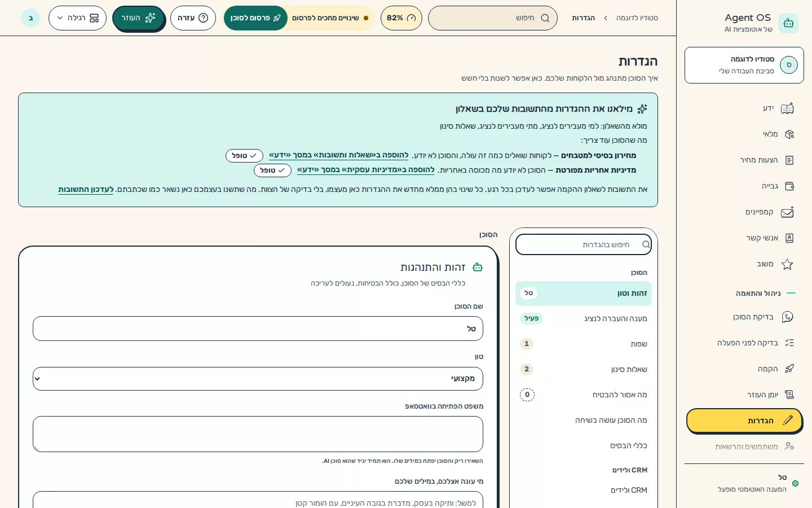
Task: Click the משתמשים והרשאות user icon
Action: [x=789, y=446]
